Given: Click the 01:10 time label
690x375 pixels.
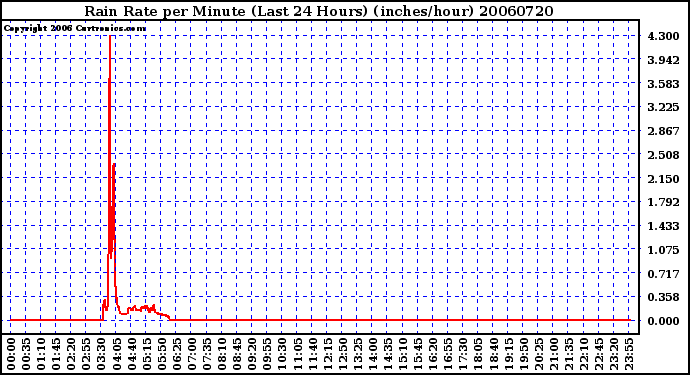Looking at the screenshot, I should pyautogui.click(x=41, y=354).
